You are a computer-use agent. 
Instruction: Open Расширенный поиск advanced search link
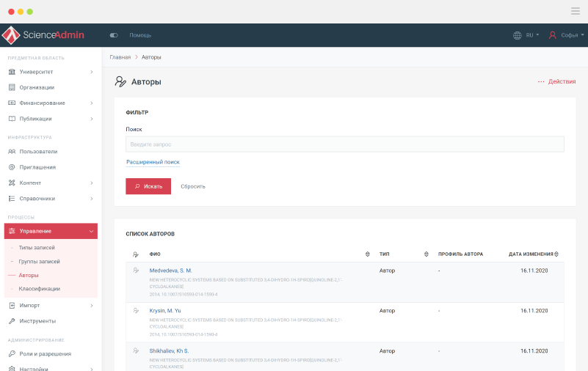click(x=153, y=162)
